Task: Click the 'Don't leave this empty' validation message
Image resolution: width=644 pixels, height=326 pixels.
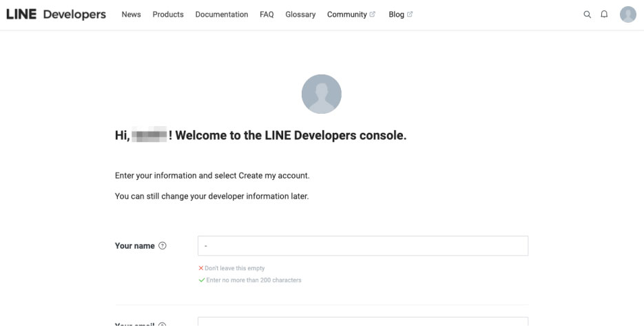Action: (x=231, y=268)
